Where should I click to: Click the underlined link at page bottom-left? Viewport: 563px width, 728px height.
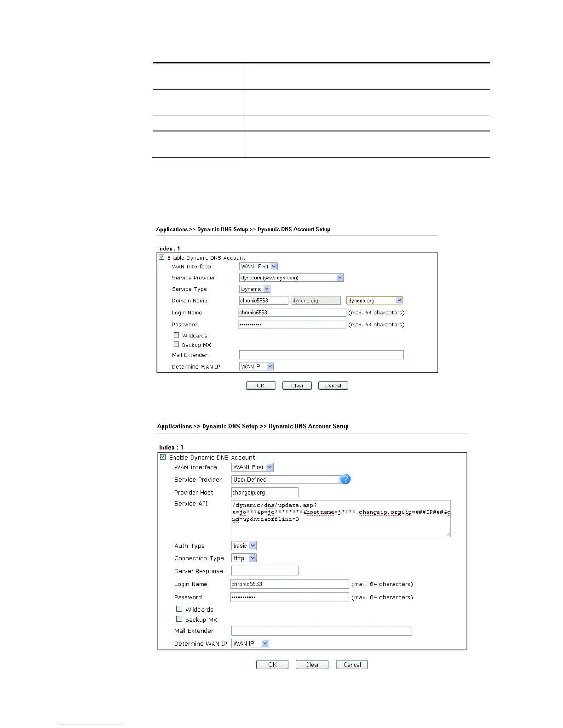click(x=91, y=724)
